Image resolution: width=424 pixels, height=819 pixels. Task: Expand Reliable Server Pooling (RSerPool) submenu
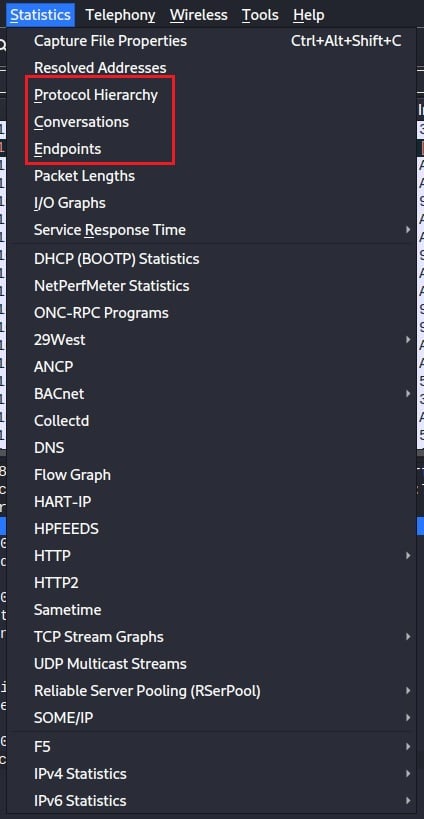pos(211,691)
